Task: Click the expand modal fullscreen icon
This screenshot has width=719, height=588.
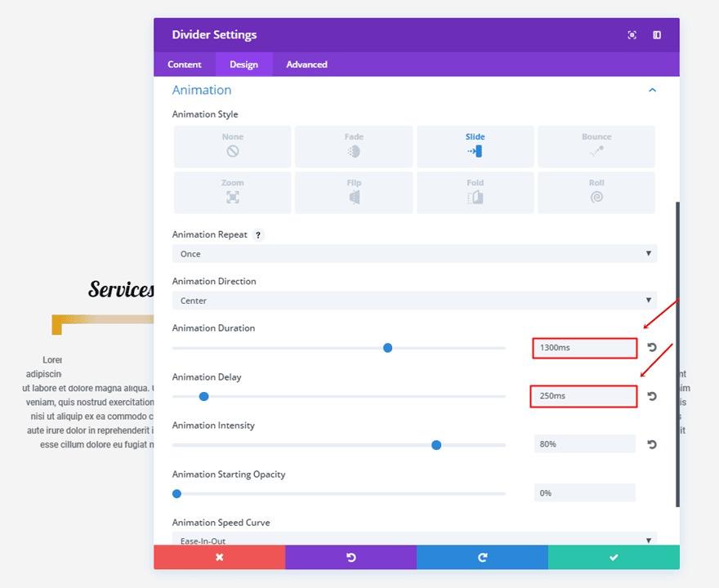Action: (632, 35)
